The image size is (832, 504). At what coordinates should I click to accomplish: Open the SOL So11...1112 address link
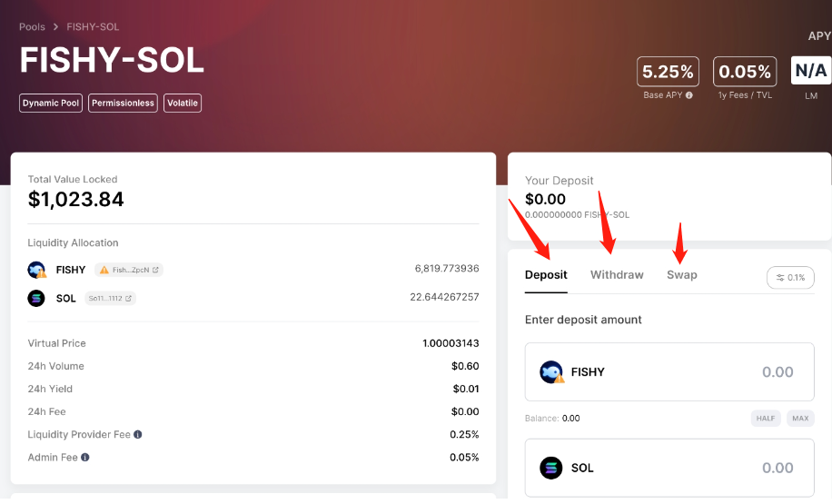click(x=128, y=298)
